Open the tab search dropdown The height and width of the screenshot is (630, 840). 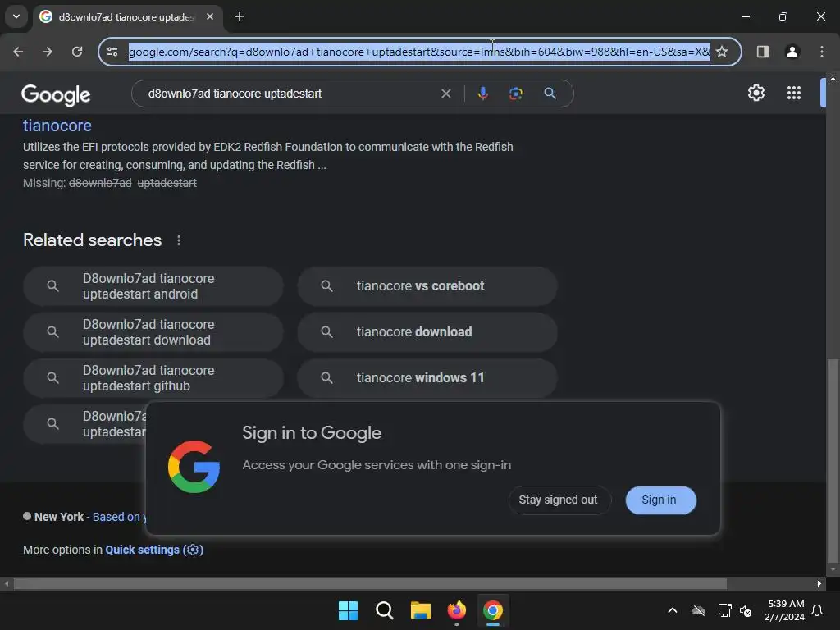pyautogui.click(x=16, y=16)
